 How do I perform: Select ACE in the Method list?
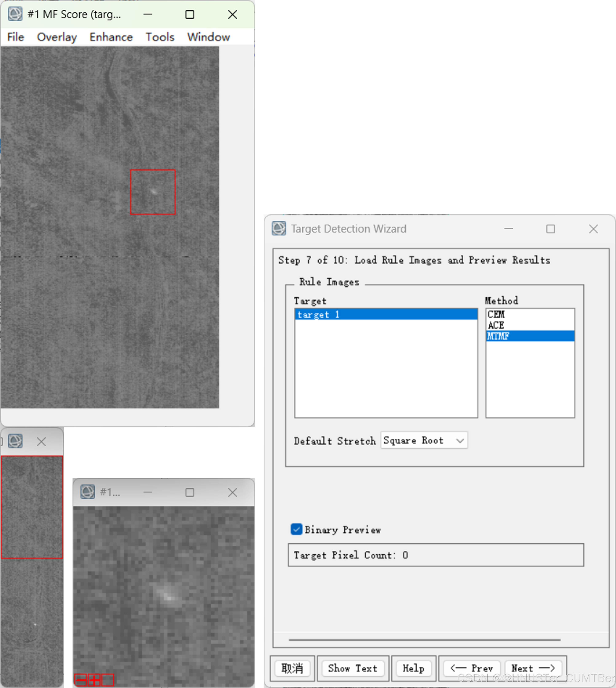coord(496,325)
